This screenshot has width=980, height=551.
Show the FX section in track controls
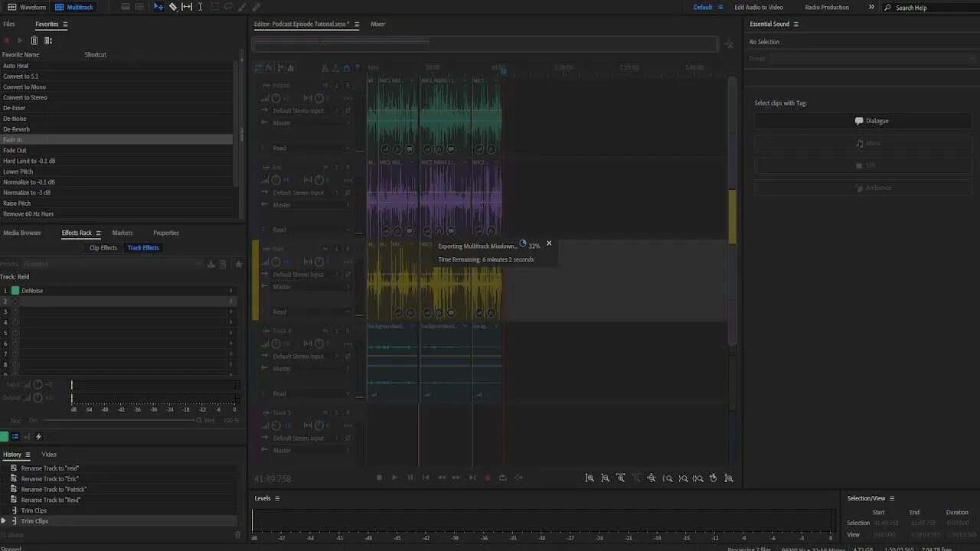(269, 68)
